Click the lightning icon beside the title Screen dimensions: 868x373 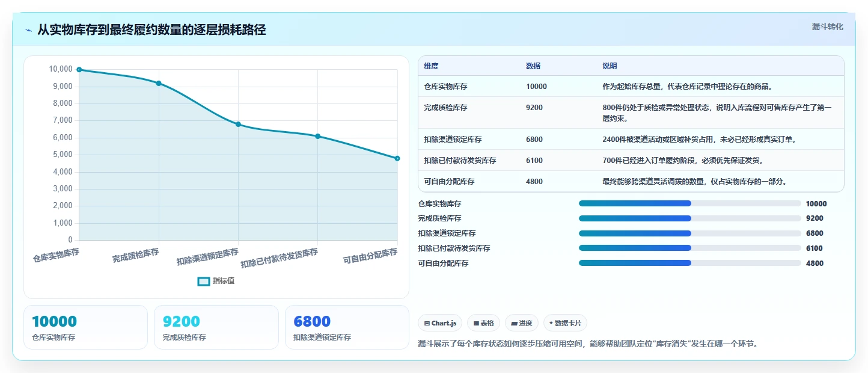click(28, 30)
